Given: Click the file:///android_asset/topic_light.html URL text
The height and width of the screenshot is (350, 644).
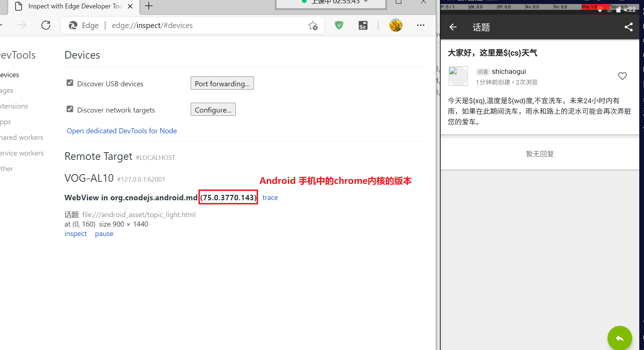Looking at the screenshot, I should [x=139, y=215].
